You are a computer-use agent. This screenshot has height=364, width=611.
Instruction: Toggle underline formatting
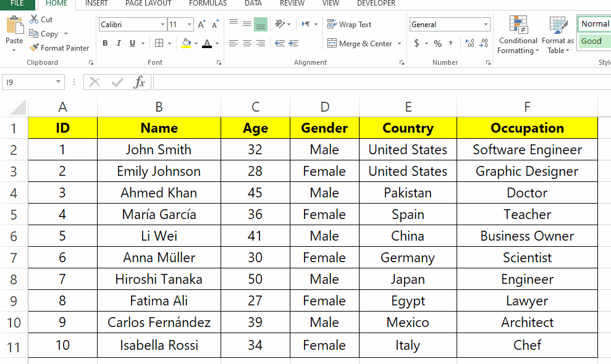[131, 44]
